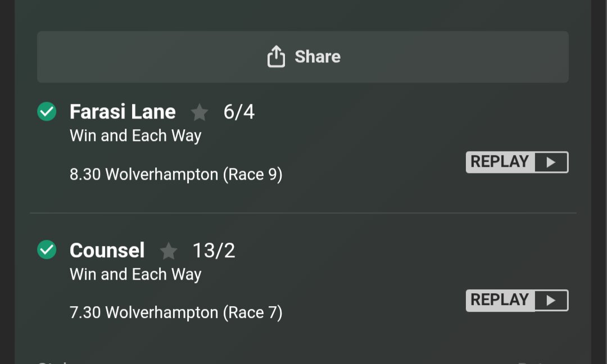Favorite Farasi Lane with the star
Screen dimensions: 607x364
point(200,112)
